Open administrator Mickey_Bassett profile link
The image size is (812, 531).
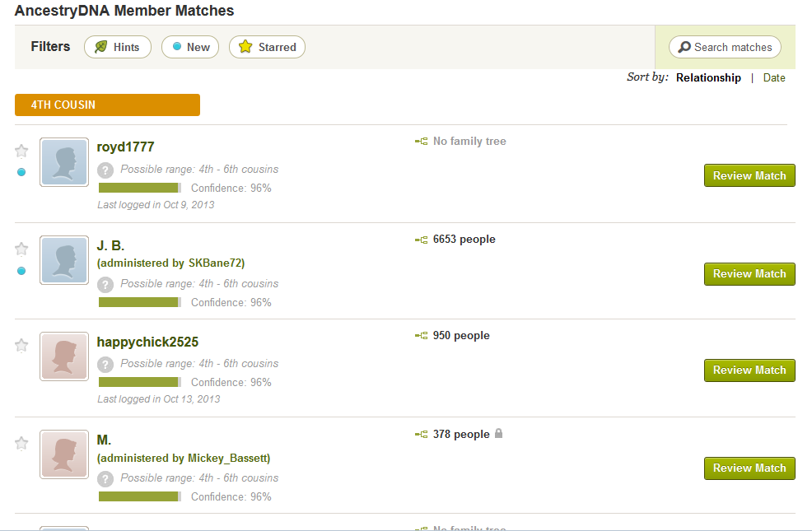click(228, 458)
